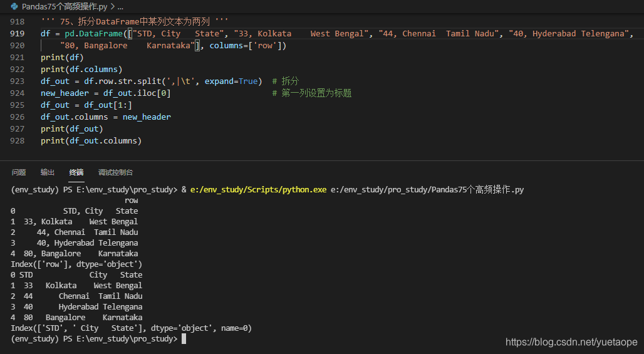Image resolution: width=644 pixels, height=354 pixels.
Task: Click string "33, Kolkata West Bengal" in code
Action: click(301, 33)
